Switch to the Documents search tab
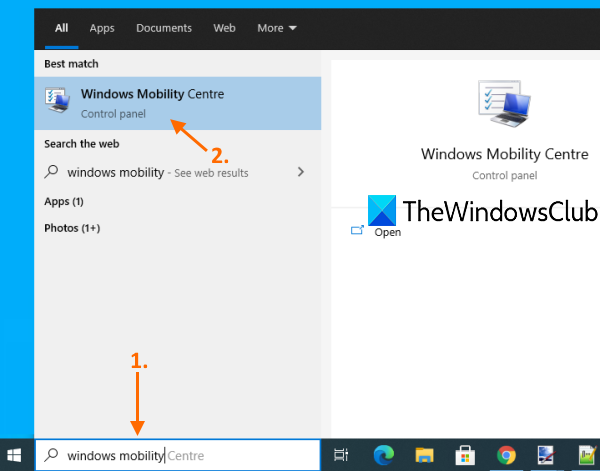The width and height of the screenshot is (600, 471). click(x=164, y=28)
